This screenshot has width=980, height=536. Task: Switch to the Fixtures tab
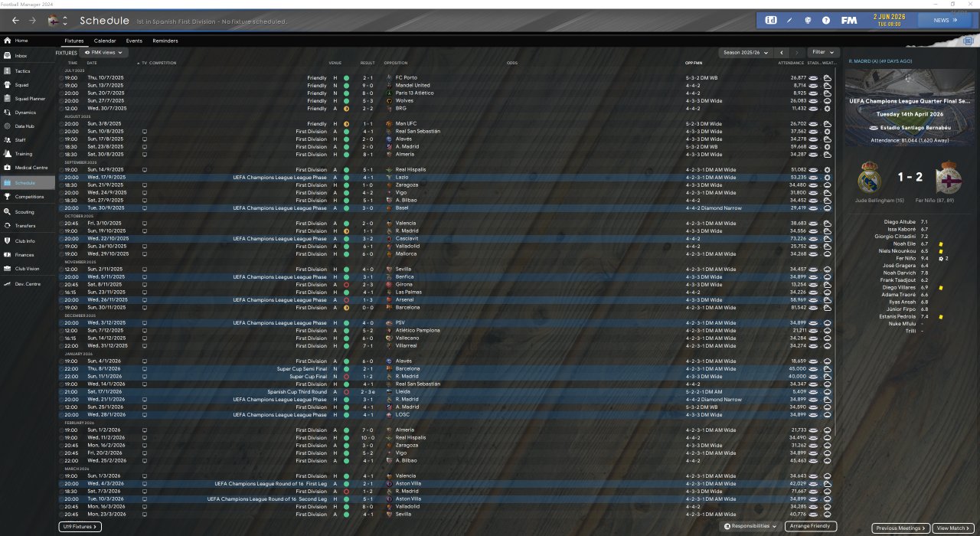point(74,41)
